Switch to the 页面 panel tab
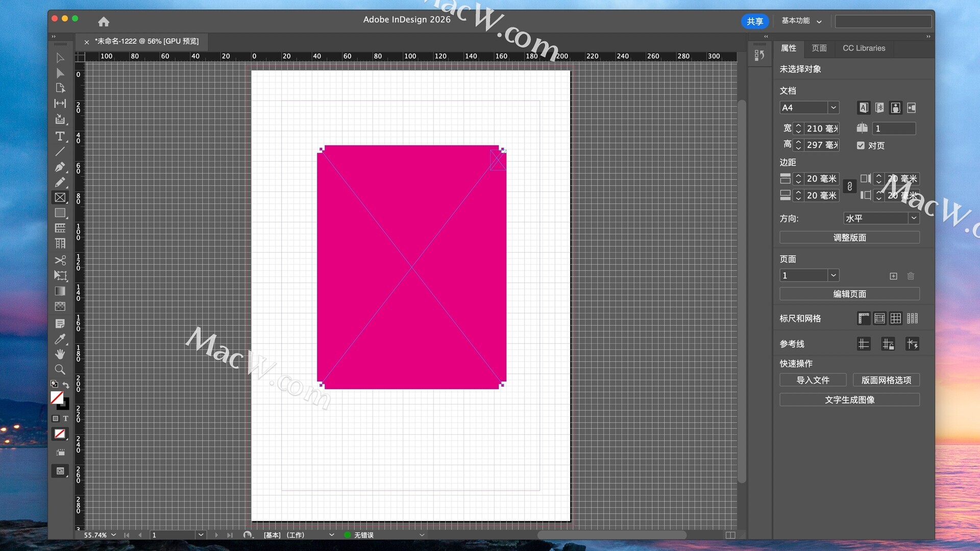 819,48
